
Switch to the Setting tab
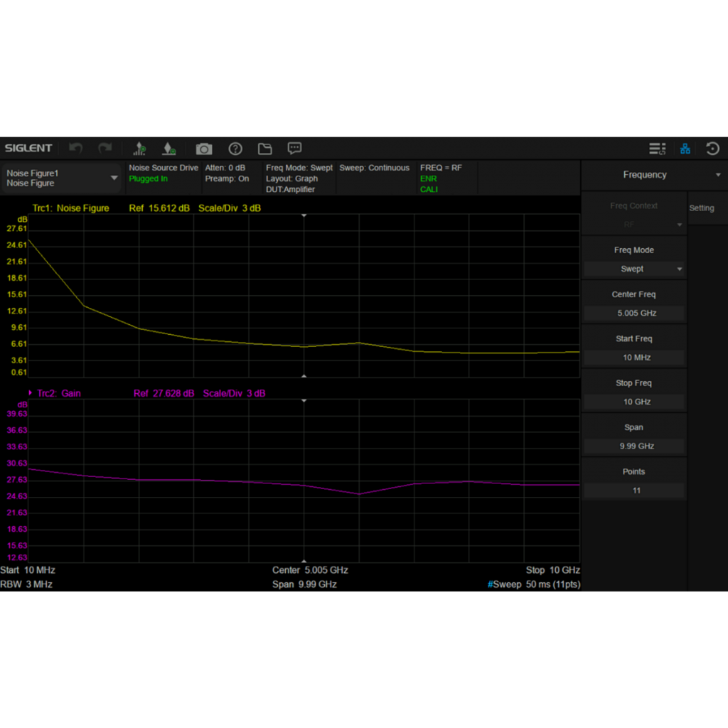click(702, 208)
